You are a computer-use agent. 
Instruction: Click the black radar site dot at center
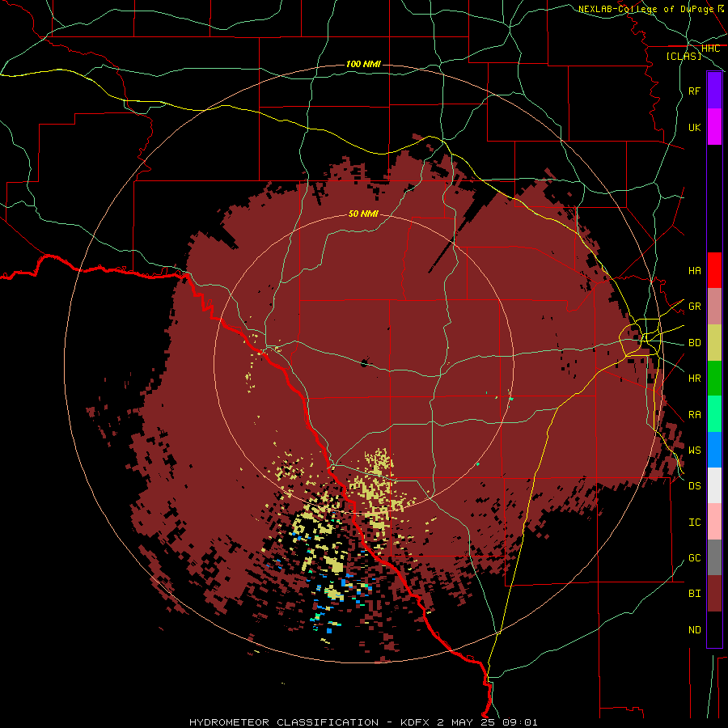click(x=365, y=362)
